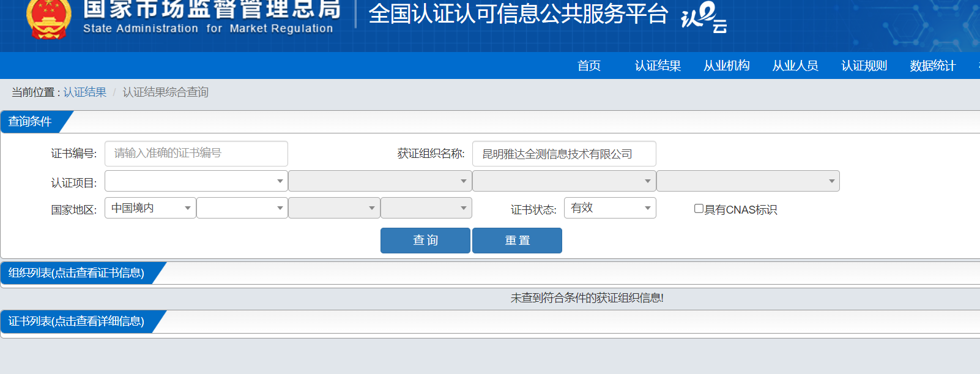
Task: Enable 具有CNAS标识 checkbox
Action: tap(699, 209)
